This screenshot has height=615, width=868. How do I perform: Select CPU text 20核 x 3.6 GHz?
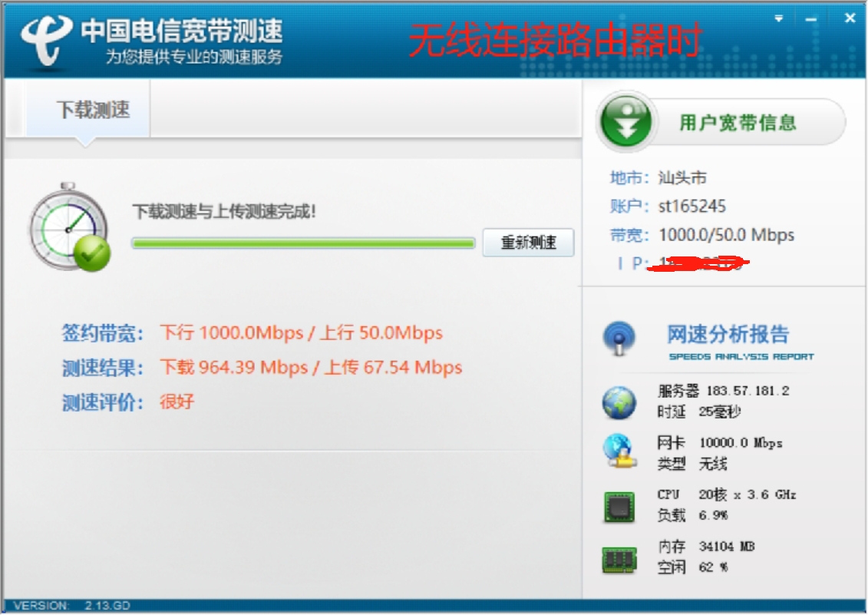coord(748,494)
